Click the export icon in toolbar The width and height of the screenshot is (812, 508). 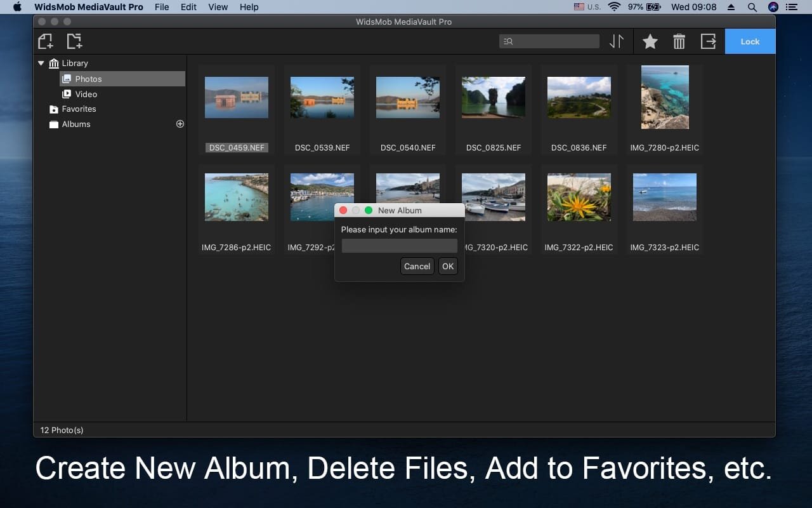coord(709,41)
